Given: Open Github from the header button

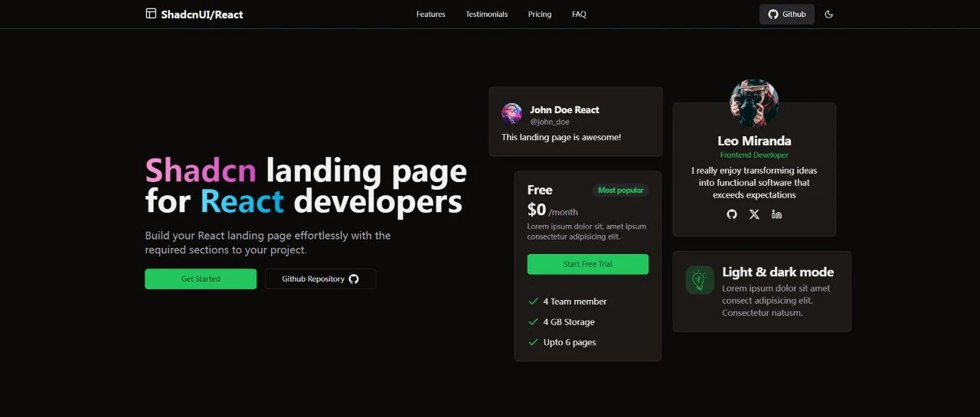Looking at the screenshot, I should pyautogui.click(x=787, y=14).
